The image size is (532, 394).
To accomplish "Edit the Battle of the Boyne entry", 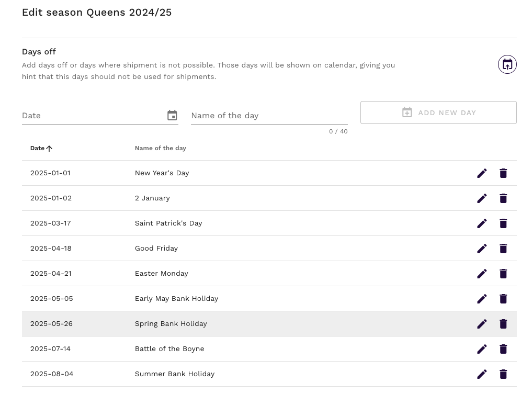I will 482,349.
